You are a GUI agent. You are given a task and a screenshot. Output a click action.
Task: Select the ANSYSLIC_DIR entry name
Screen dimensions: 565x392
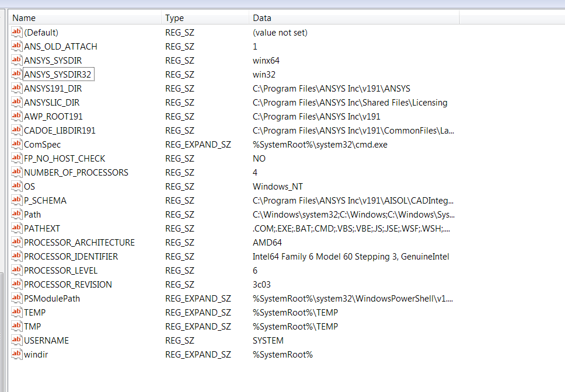pyautogui.click(x=51, y=103)
